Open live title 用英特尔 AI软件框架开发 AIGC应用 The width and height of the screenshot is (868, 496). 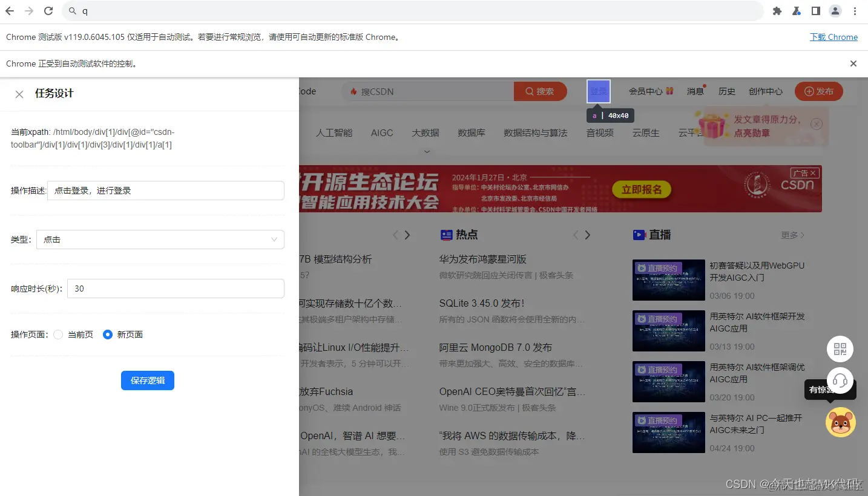[757, 322]
